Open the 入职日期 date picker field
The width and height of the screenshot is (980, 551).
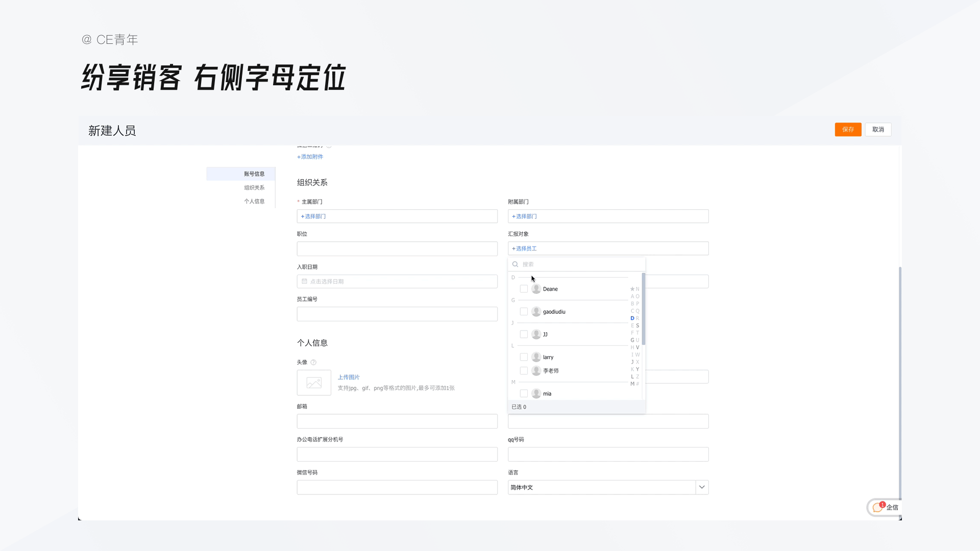[x=397, y=282]
